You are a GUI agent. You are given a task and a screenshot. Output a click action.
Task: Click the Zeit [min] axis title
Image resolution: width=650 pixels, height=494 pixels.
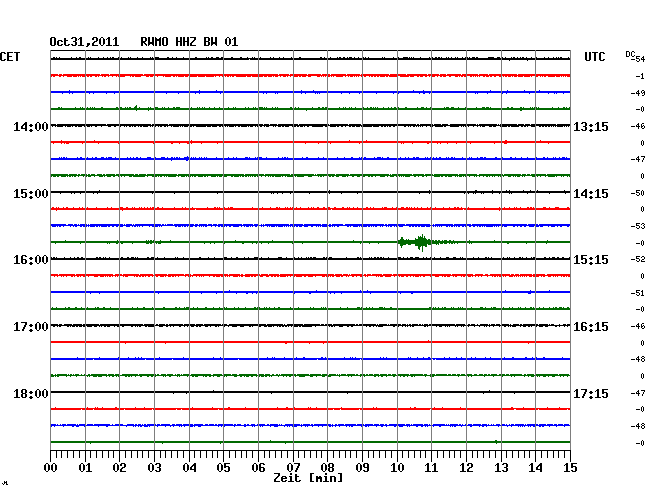(308, 478)
